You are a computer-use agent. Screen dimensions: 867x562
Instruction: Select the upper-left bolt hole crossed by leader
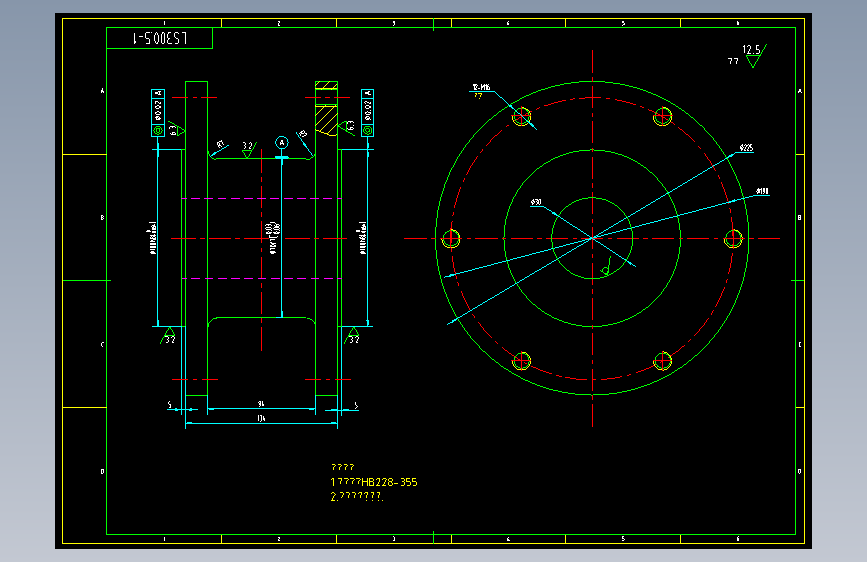(522, 117)
